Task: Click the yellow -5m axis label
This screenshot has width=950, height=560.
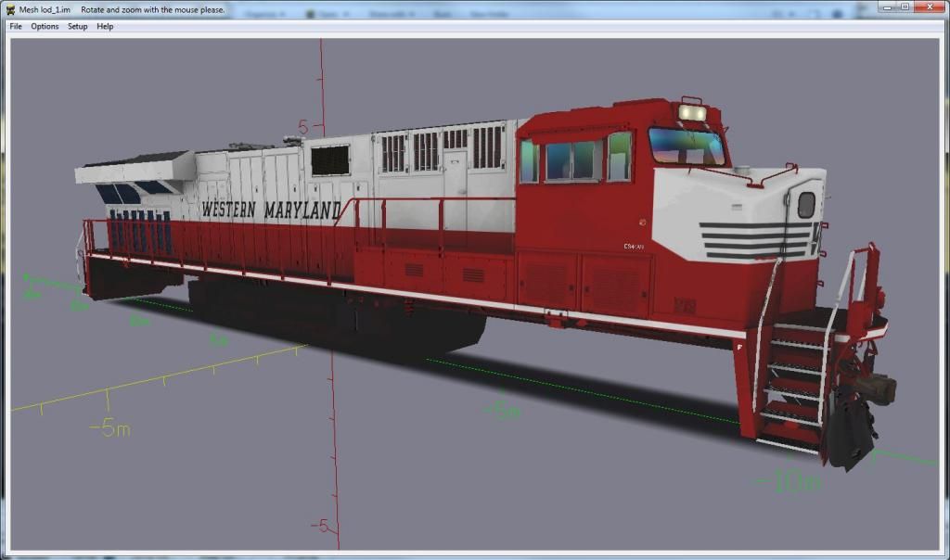Action: coord(109,428)
